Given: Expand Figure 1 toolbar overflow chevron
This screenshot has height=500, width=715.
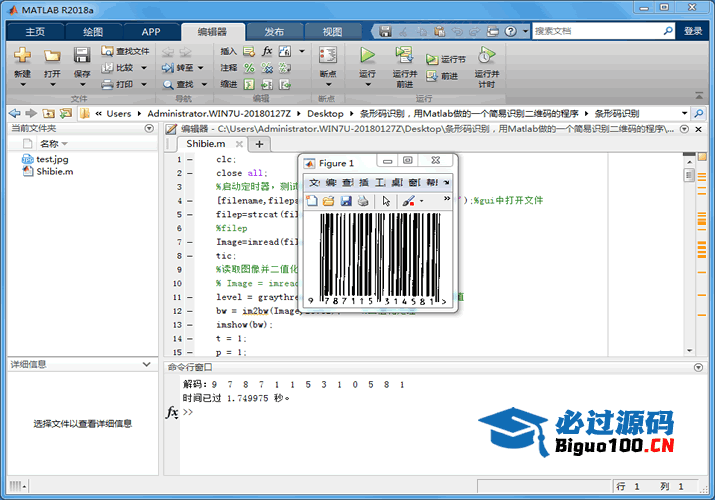Looking at the screenshot, I should tap(447, 198).
